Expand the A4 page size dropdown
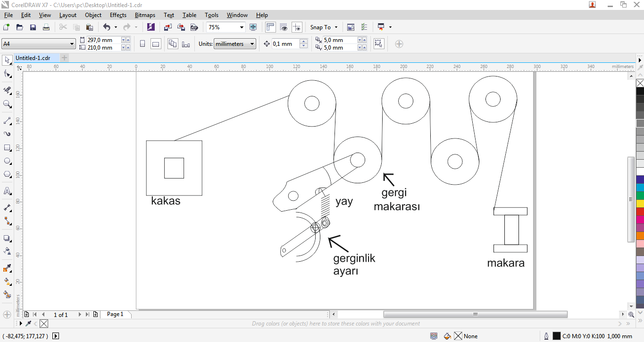The height and width of the screenshot is (342, 644). [x=72, y=44]
